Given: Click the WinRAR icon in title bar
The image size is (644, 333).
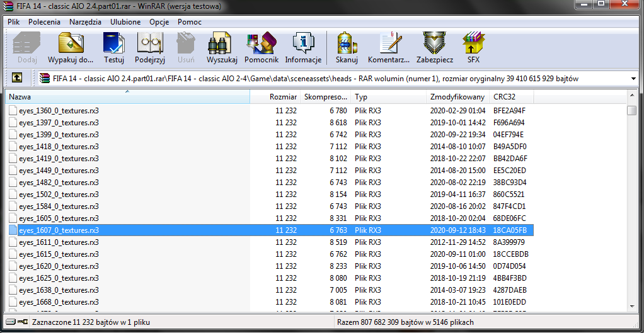Looking at the screenshot, I should [8, 6].
